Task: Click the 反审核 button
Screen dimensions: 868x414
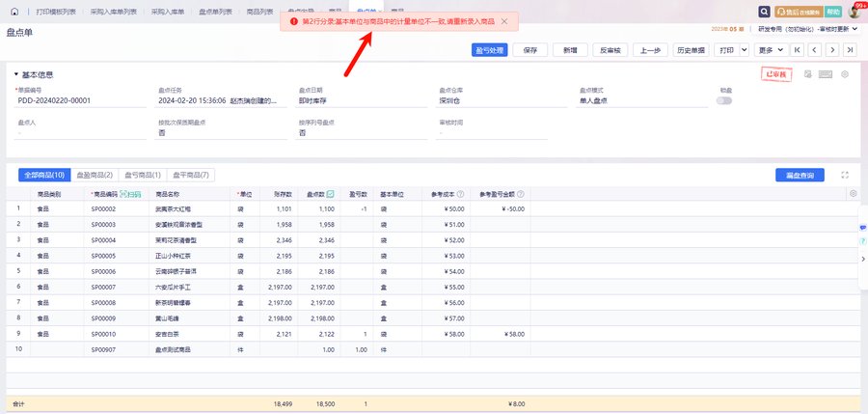Action: pyautogui.click(x=610, y=50)
